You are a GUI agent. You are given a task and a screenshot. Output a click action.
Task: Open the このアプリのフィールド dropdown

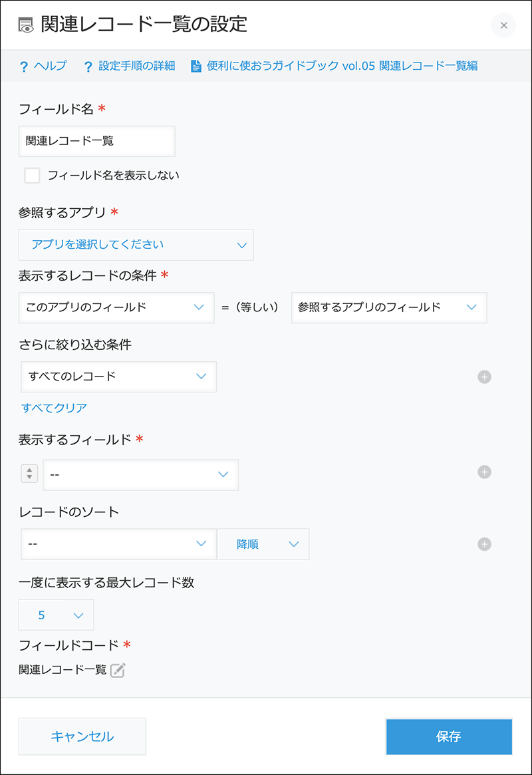pos(116,307)
